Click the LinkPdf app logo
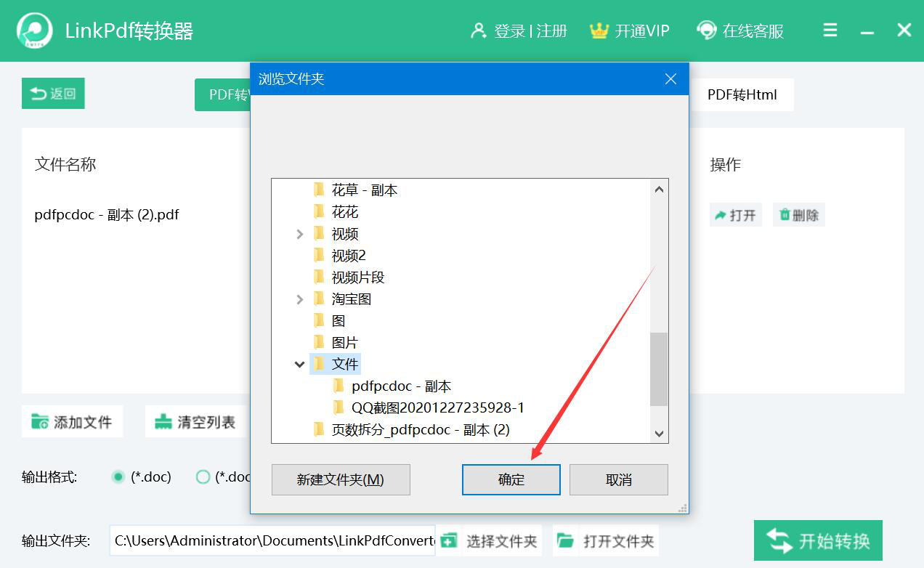 pos(34,31)
